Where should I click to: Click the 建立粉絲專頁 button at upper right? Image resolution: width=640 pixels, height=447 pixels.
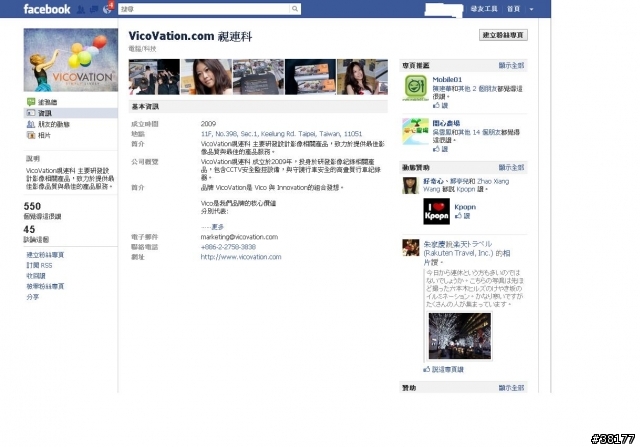pos(503,35)
